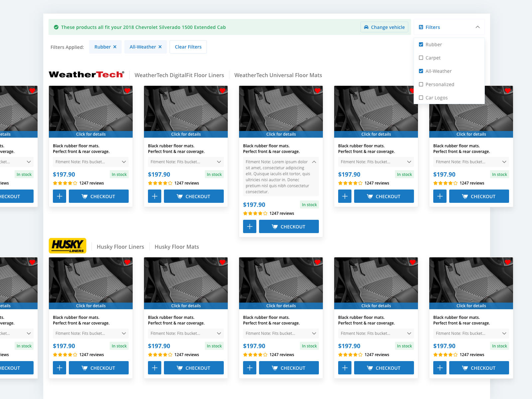Screen dimensions: 532x399
Task: Expand a Fitment Note dropdown
Action: click(x=123, y=162)
